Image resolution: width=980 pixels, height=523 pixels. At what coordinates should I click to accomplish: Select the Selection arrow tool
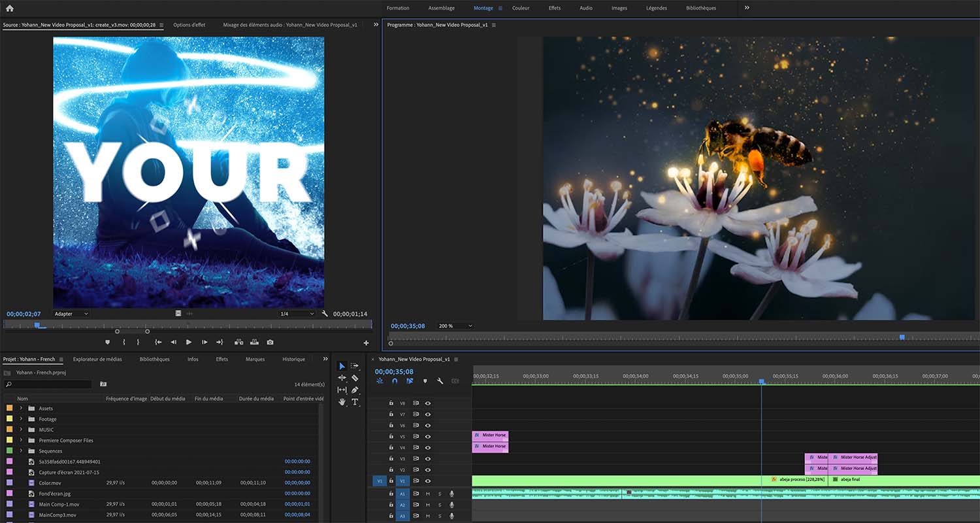[342, 365]
